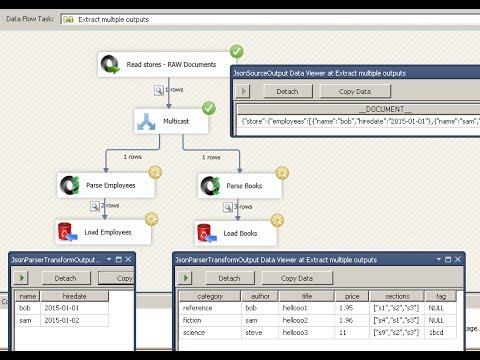This screenshot has height=360, width=480.
Task: Click green checkmark on Multicast component
Action: 209,108
